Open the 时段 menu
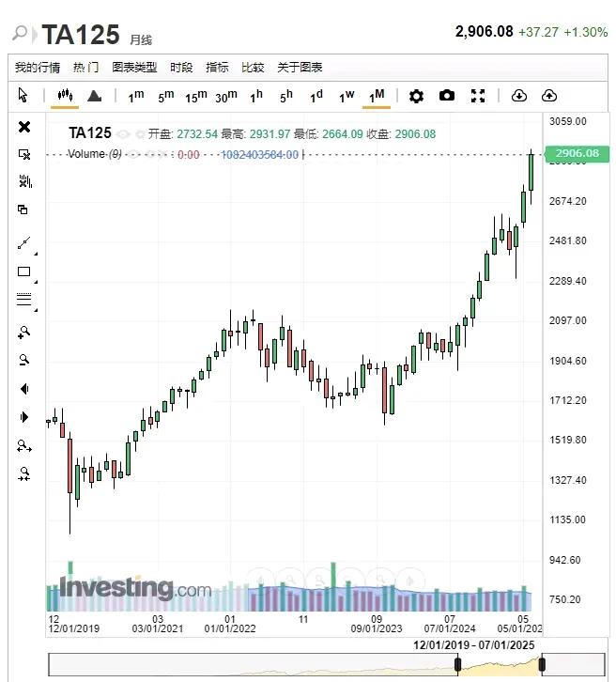The width and height of the screenshot is (616, 682). [x=181, y=68]
